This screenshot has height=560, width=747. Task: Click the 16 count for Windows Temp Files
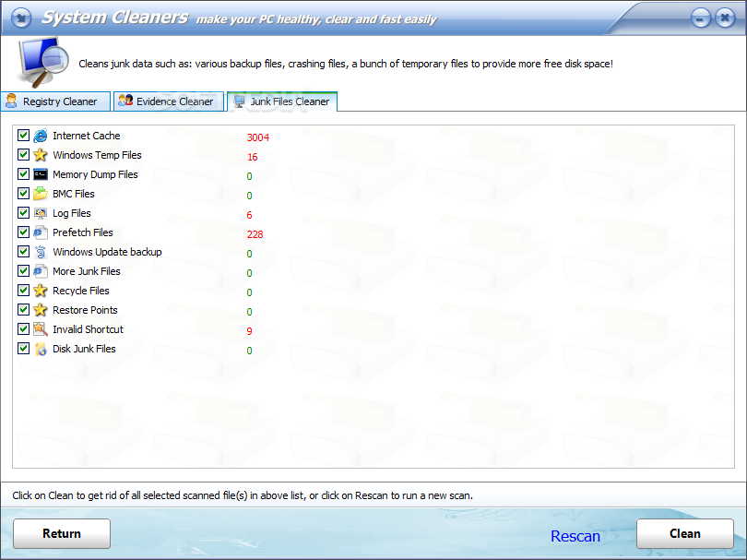(252, 157)
